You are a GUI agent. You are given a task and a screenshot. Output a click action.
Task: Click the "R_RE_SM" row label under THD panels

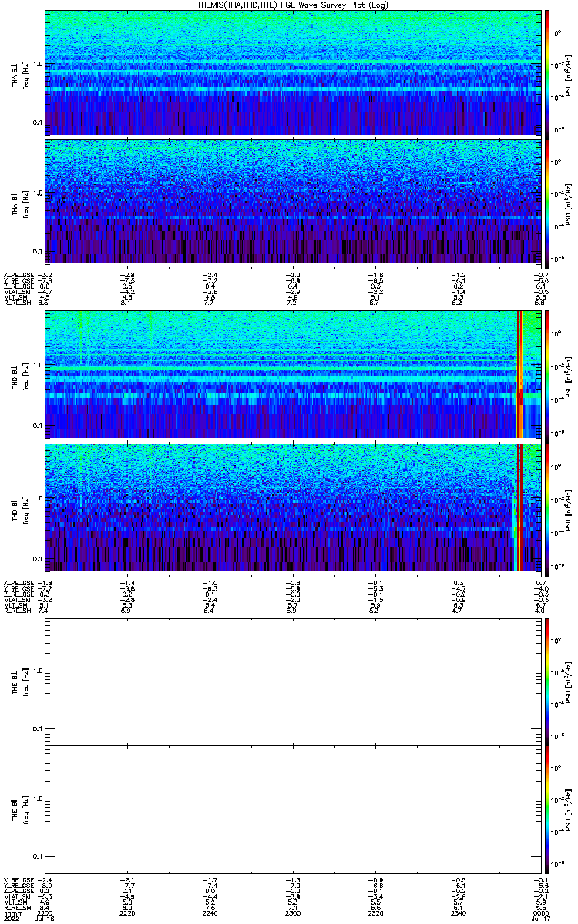[x=17, y=610]
